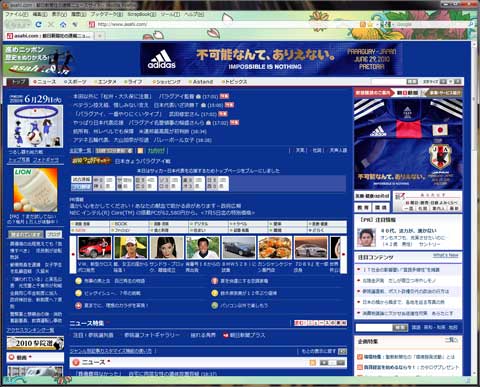Go to the browser home icon

click(63, 24)
